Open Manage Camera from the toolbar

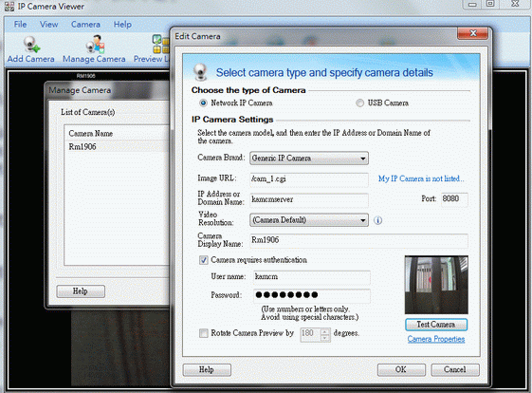(x=94, y=49)
